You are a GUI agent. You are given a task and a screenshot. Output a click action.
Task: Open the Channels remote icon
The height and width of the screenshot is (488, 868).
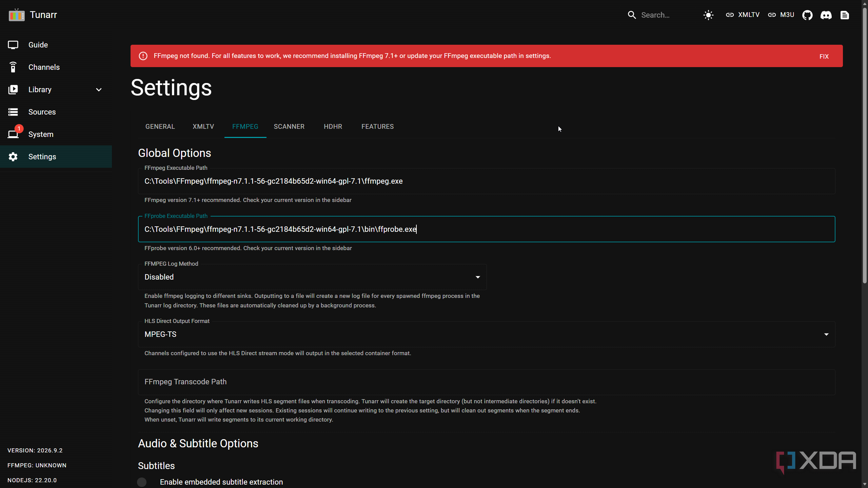click(13, 67)
